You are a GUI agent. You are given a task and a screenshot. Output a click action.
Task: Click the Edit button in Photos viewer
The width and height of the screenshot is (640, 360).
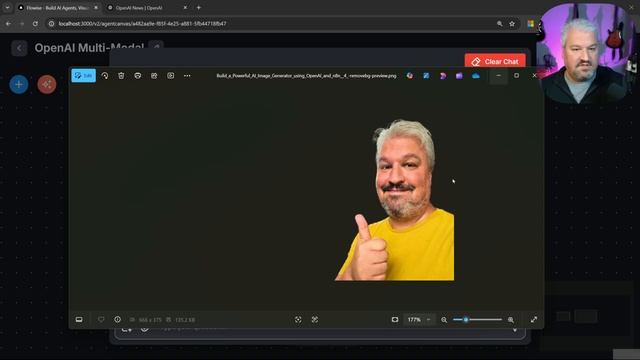click(x=84, y=76)
